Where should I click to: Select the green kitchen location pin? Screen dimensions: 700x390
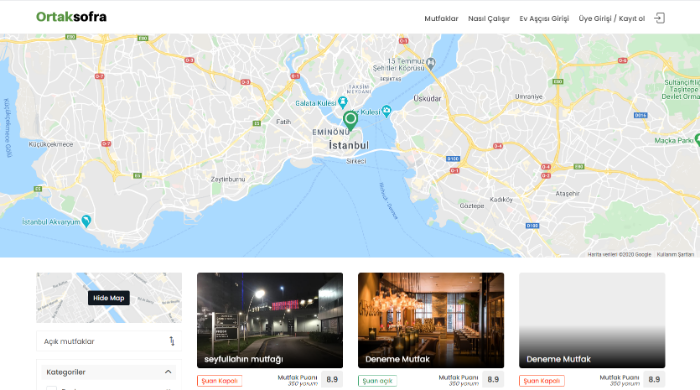(350, 120)
